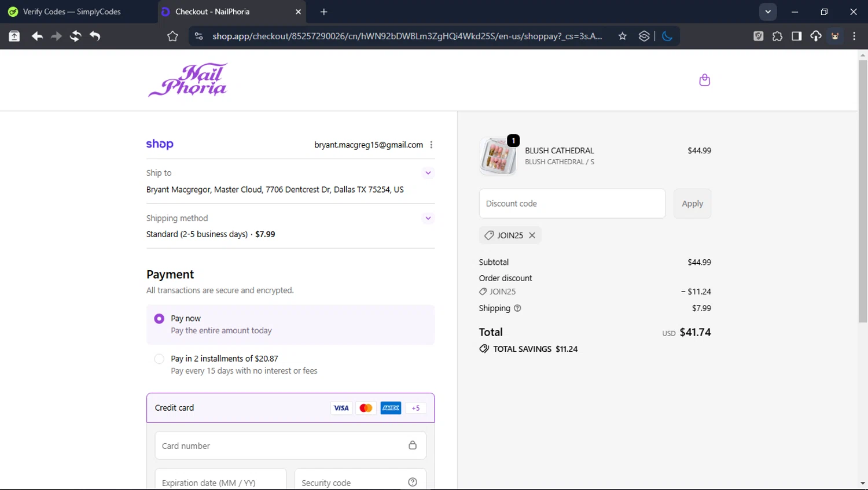This screenshot has height=490, width=868.
Task: Toggle the night mode moon icon
Action: [667, 36]
